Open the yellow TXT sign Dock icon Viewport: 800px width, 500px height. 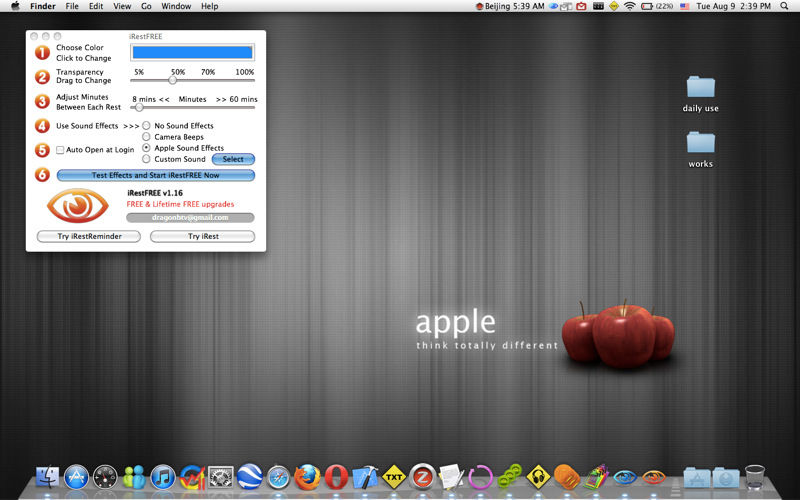click(394, 478)
